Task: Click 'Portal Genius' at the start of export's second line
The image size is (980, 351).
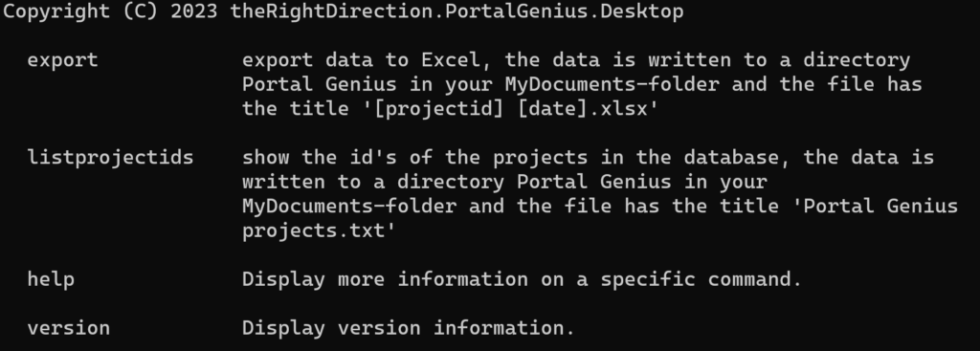Action: coord(320,84)
